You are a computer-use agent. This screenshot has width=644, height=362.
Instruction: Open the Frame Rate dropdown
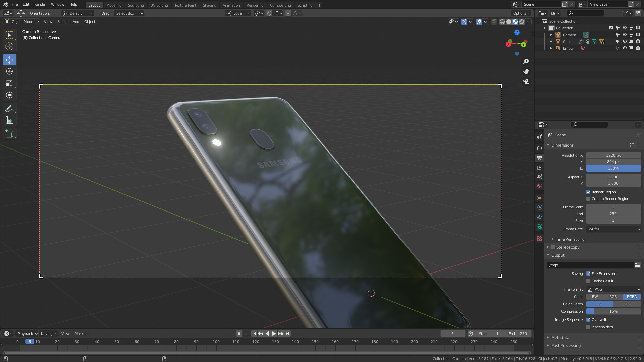613,229
